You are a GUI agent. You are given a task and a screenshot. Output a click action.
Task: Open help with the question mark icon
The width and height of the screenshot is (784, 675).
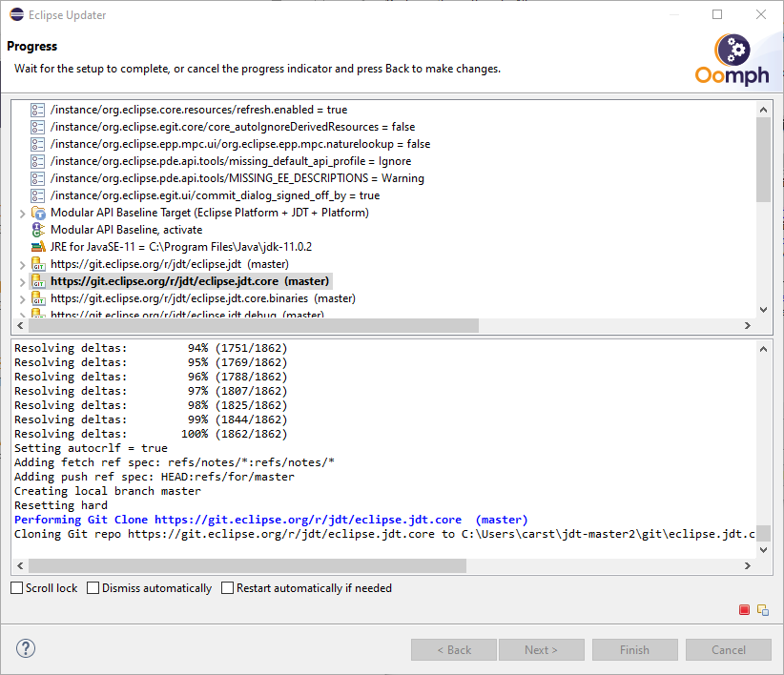[26, 649]
